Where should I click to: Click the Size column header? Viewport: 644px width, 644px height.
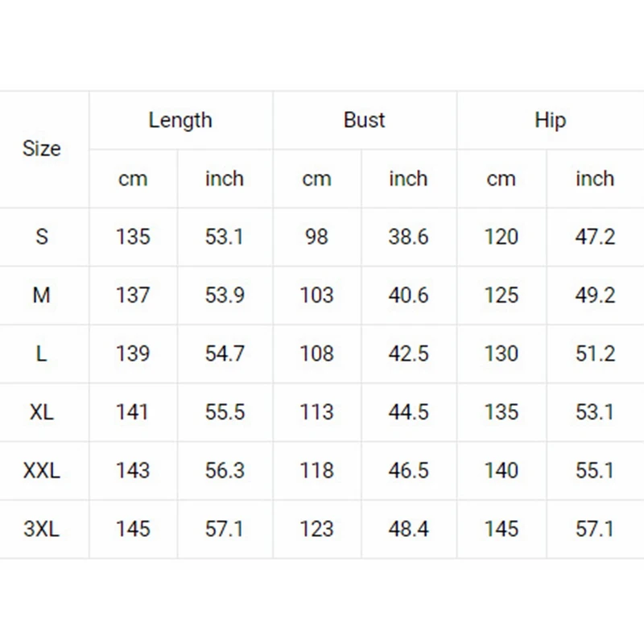click(x=42, y=149)
